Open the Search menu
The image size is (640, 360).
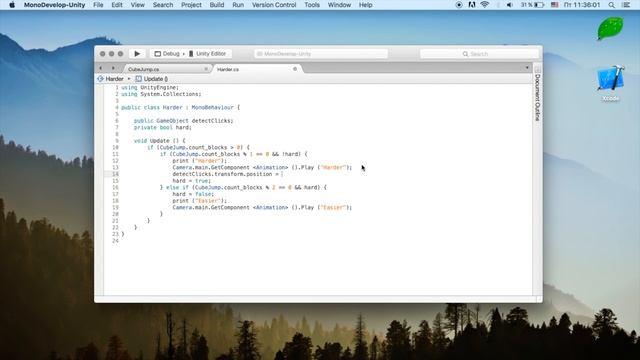(x=163, y=5)
